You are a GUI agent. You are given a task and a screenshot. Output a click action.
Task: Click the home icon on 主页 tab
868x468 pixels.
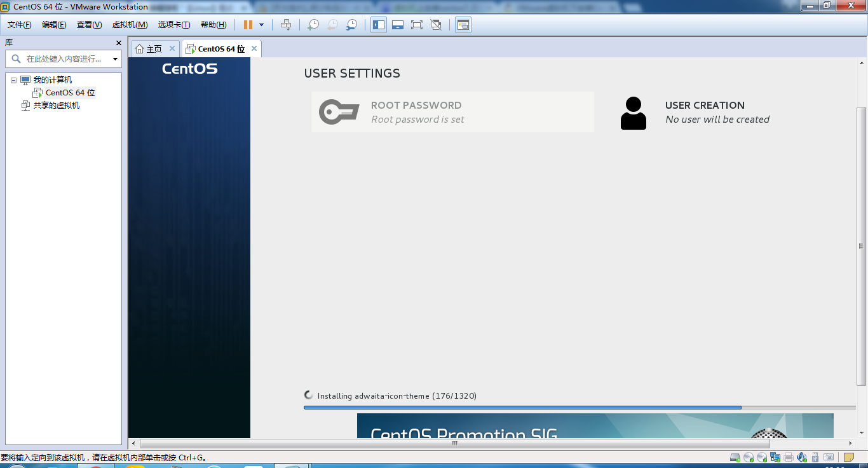pyautogui.click(x=139, y=49)
